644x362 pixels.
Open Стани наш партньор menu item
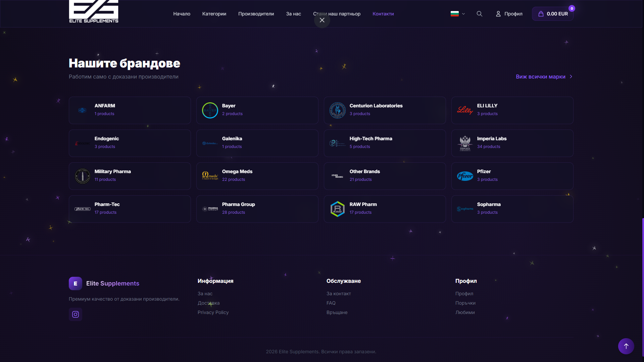(337, 14)
